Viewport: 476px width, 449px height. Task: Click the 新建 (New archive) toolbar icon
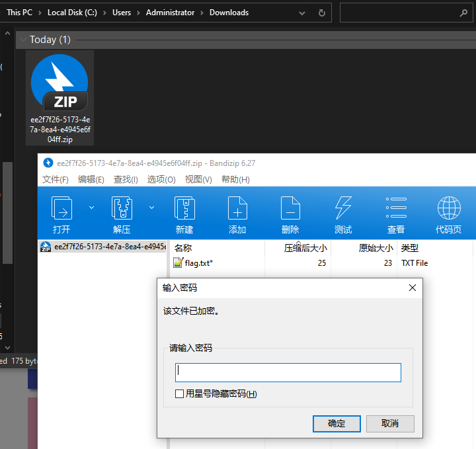point(184,208)
